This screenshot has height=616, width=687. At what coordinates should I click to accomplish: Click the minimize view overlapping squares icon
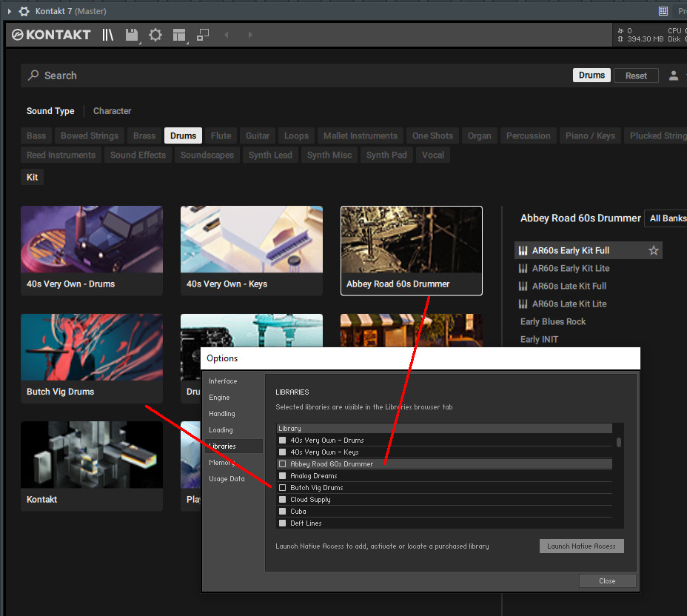202,35
